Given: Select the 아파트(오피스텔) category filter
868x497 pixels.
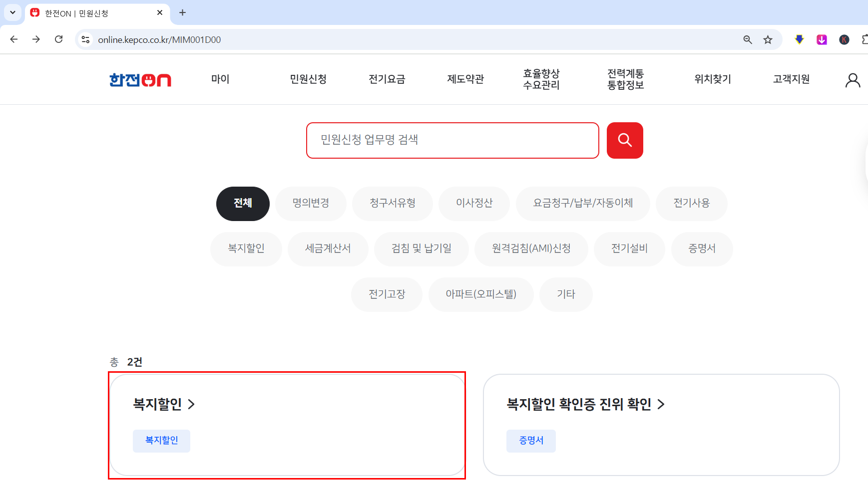Looking at the screenshot, I should click(x=481, y=294).
